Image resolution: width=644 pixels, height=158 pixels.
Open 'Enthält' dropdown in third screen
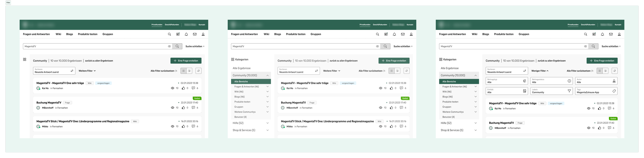(507, 91)
